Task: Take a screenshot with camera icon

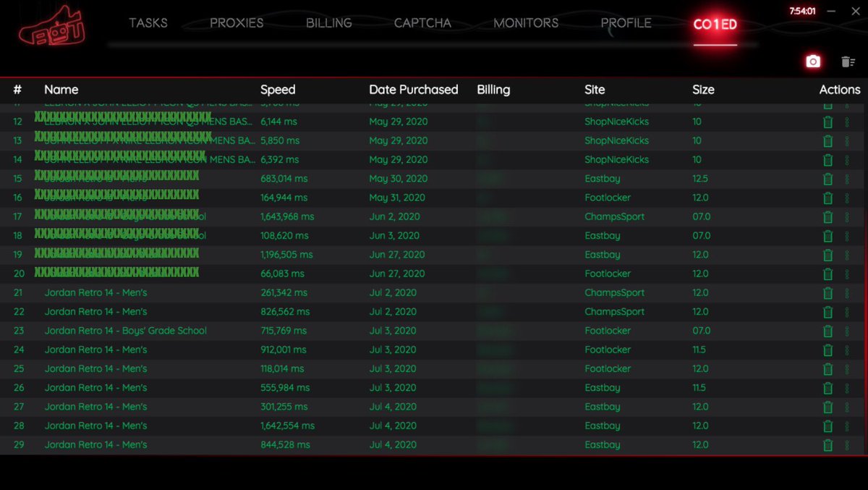Action: pyautogui.click(x=813, y=62)
